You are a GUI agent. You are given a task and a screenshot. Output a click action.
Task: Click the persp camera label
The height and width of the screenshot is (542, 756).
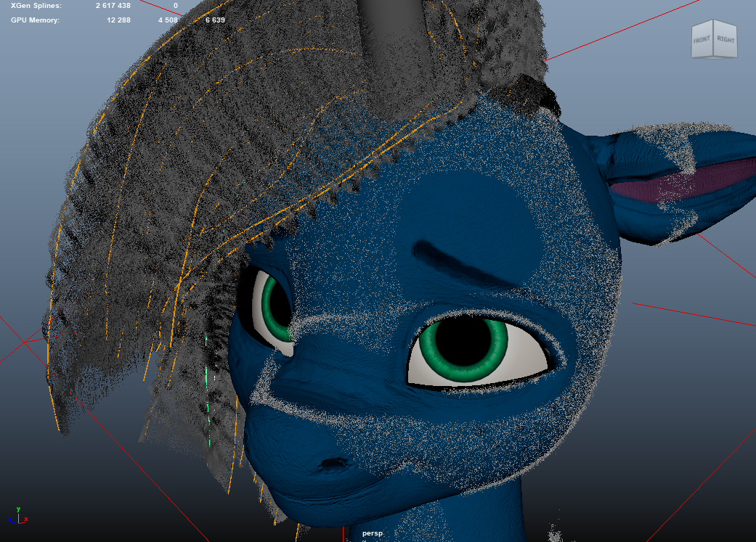click(x=373, y=533)
